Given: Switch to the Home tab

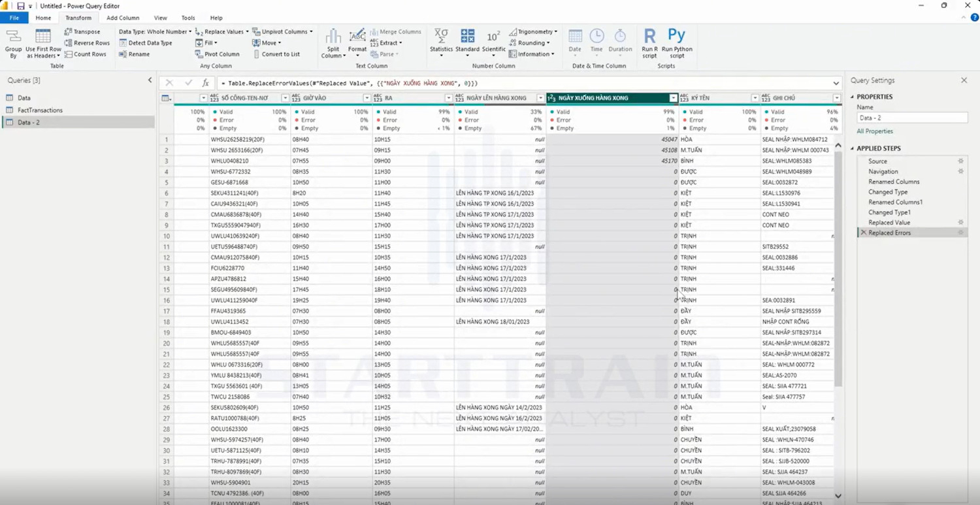Looking at the screenshot, I should pyautogui.click(x=43, y=18).
